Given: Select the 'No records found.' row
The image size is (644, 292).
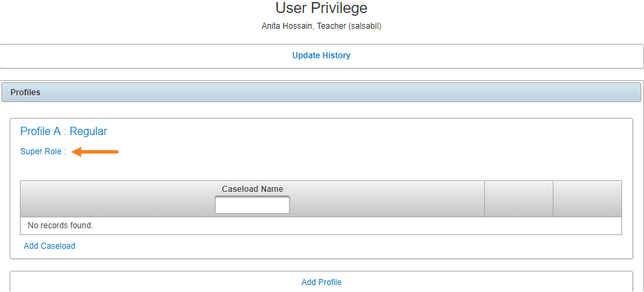Looking at the screenshot, I should pos(321,226).
